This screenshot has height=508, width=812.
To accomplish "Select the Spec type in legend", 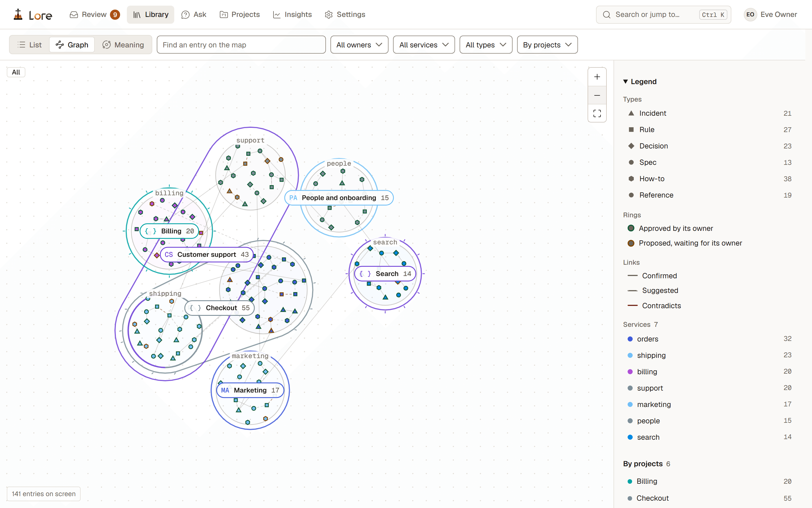I will click(x=709, y=163).
